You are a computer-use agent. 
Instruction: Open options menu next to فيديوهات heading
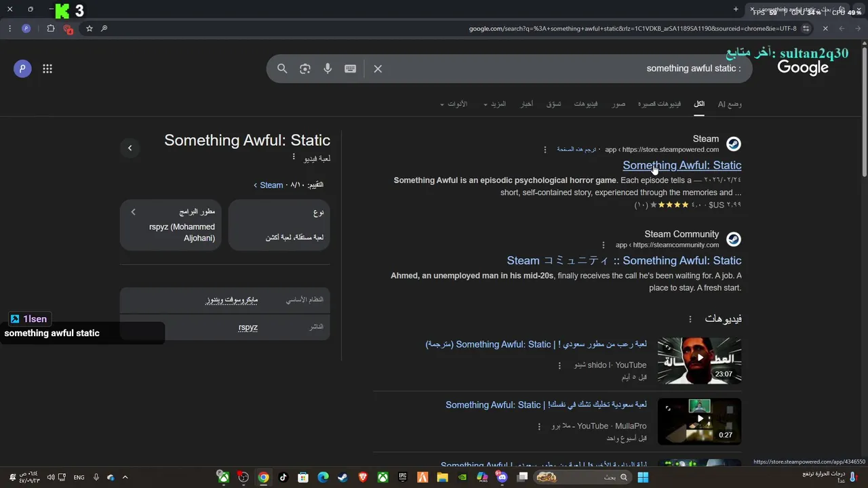[690, 319]
